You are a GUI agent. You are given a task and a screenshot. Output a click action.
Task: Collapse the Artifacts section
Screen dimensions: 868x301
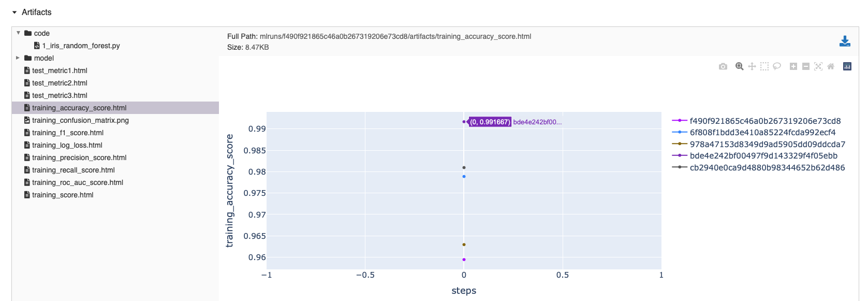coord(14,12)
